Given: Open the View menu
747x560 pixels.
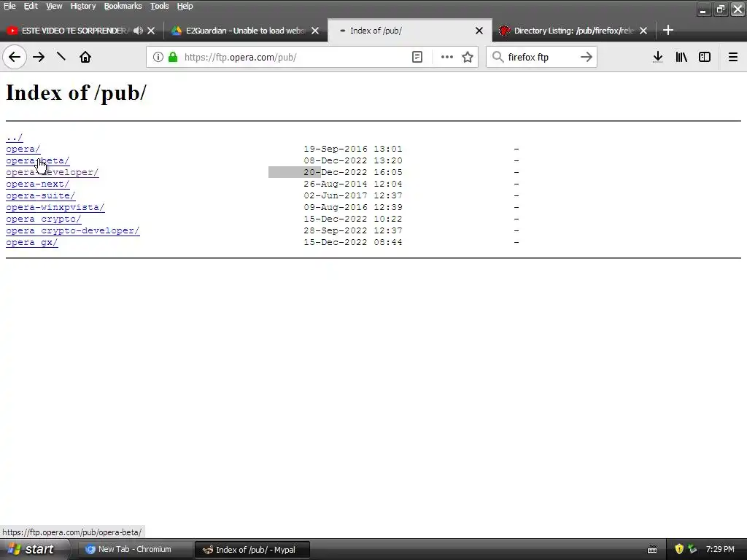Looking at the screenshot, I should [x=54, y=6].
